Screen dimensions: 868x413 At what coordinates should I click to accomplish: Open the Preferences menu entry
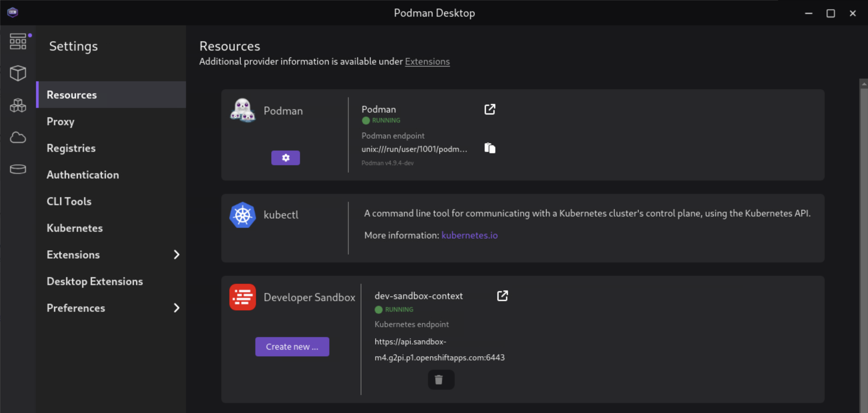click(x=111, y=308)
